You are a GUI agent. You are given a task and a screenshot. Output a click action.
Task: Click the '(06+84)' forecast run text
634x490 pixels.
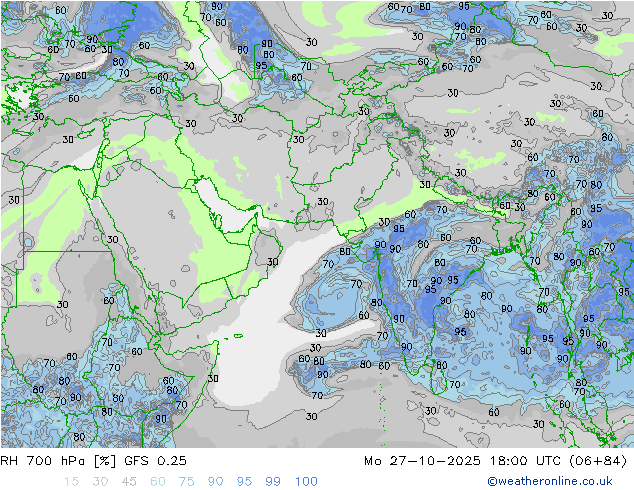pos(598,461)
